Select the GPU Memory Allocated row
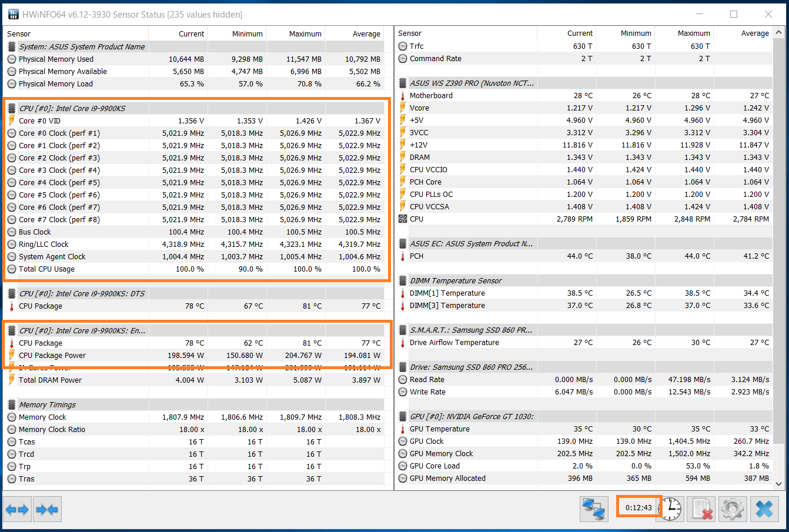This screenshot has width=789, height=532. [x=584, y=478]
